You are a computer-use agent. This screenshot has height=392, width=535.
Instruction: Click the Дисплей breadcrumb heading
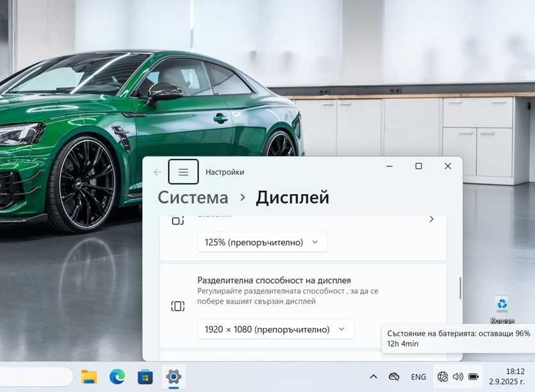point(292,197)
